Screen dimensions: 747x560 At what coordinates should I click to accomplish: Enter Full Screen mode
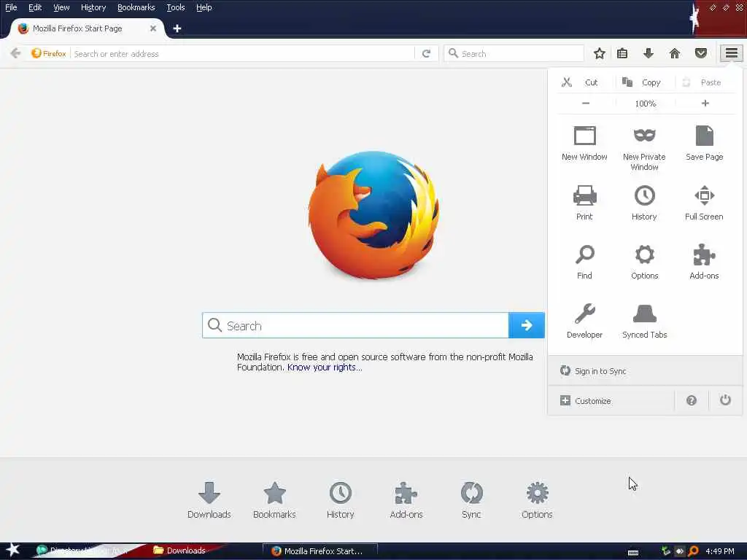click(x=704, y=203)
